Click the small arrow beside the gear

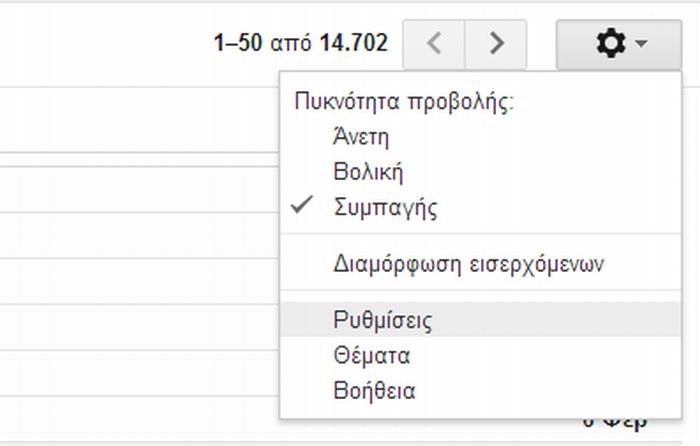[x=641, y=44]
